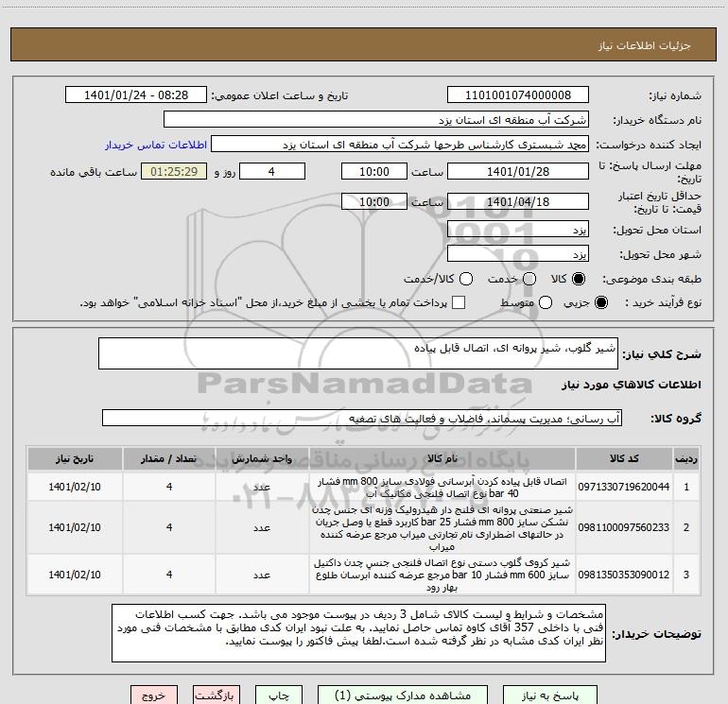
Task: Click the واحد شمارش column header
Action: pos(262,459)
